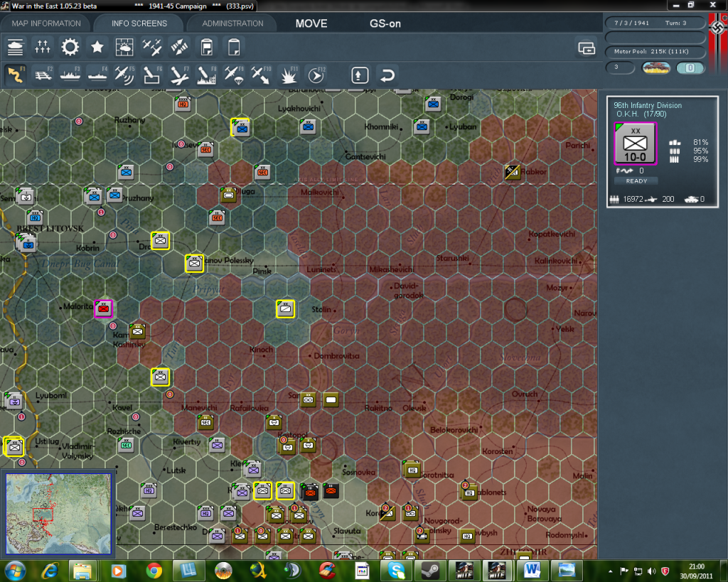
Task: Select the 10-0 unit counter in the panel
Action: [635, 144]
